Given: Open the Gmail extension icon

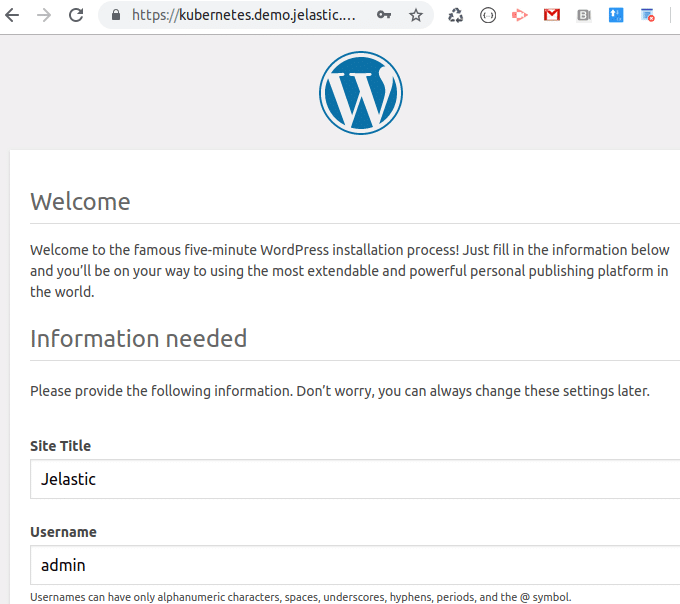Looking at the screenshot, I should 552,15.
